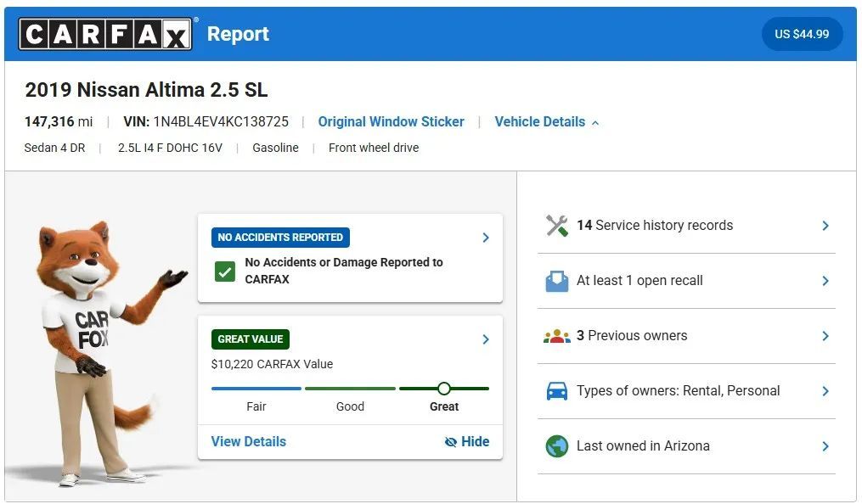The height and width of the screenshot is (504, 862).
Task: Click the green no-accidents checkmark box
Action: [x=225, y=272]
